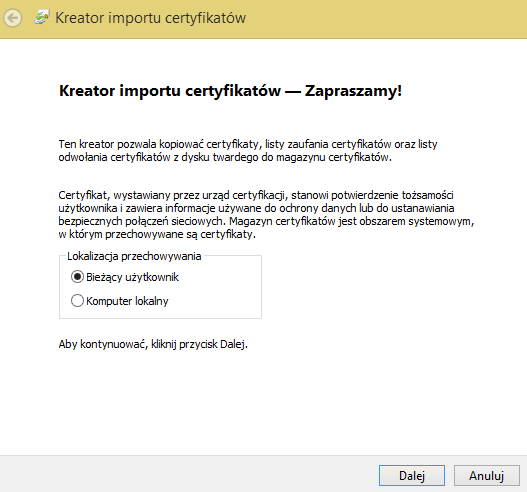Click the back arrow in title bar

coord(13,18)
